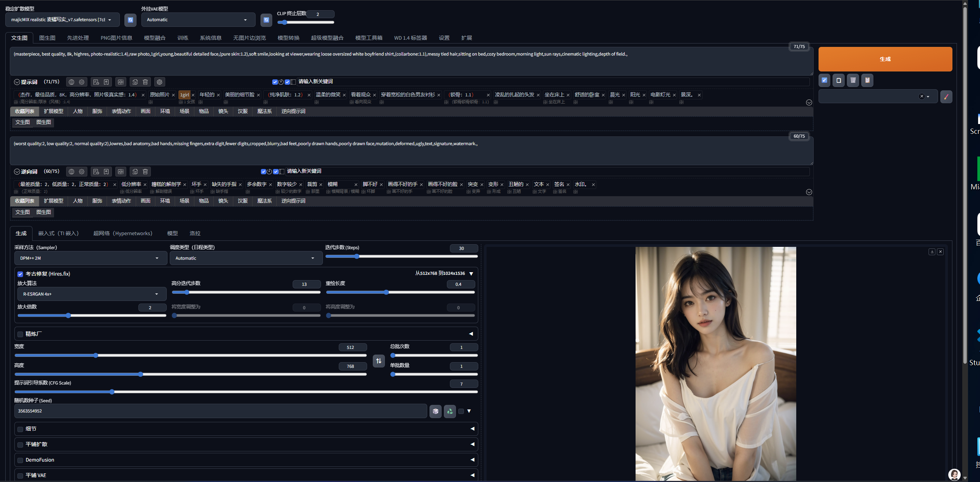Screen dimensions: 980x482
Task: Click the dice random seed icon
Action: click(435, 411)
